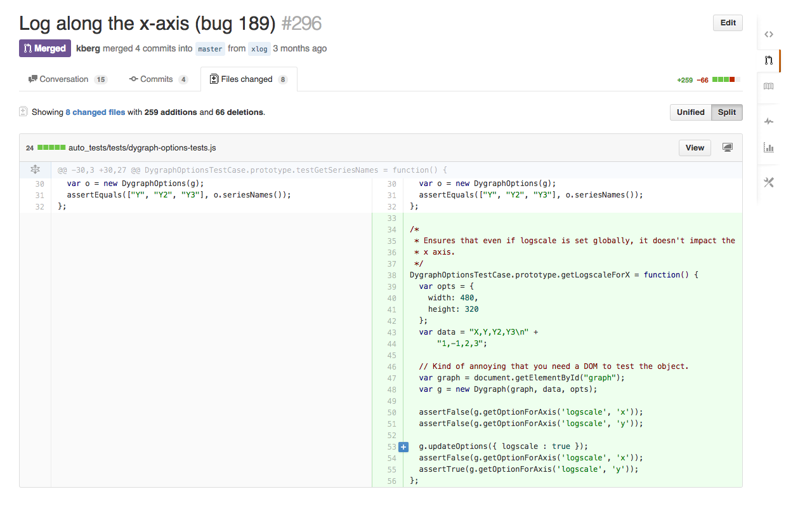Open the Settings tools sidebar icon
Screen dimensions: 812x508
(x=768, y=182)
